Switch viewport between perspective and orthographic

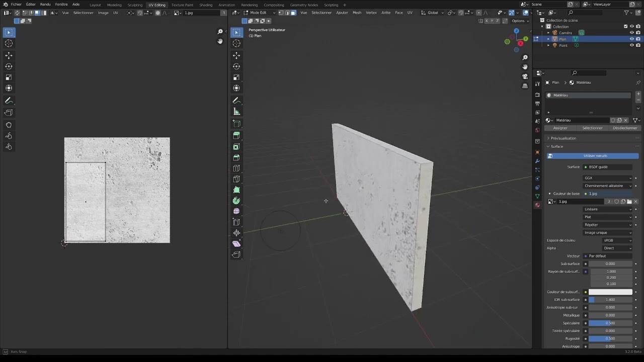525,86
